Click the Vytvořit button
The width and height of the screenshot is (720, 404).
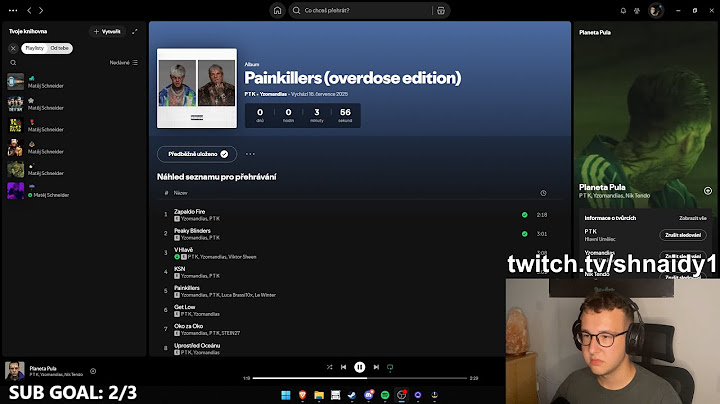point(107,31)
